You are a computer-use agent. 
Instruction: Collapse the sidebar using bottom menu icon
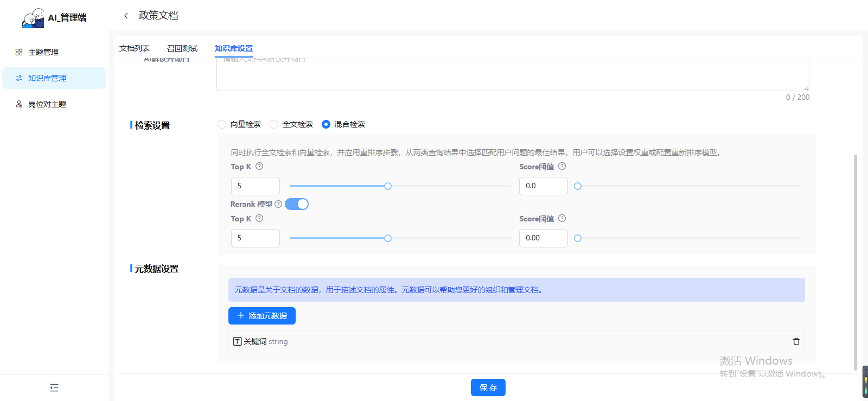54,387
